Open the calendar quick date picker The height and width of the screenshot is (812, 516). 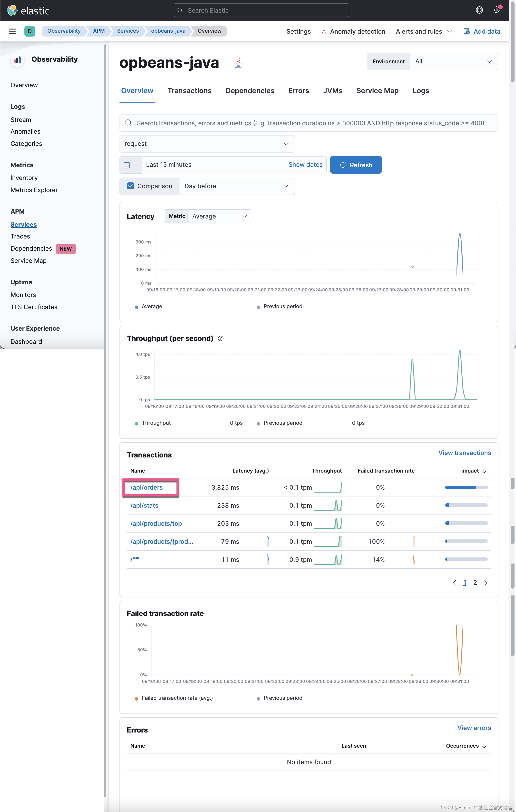pyautogui.click(x=130, y=165)
